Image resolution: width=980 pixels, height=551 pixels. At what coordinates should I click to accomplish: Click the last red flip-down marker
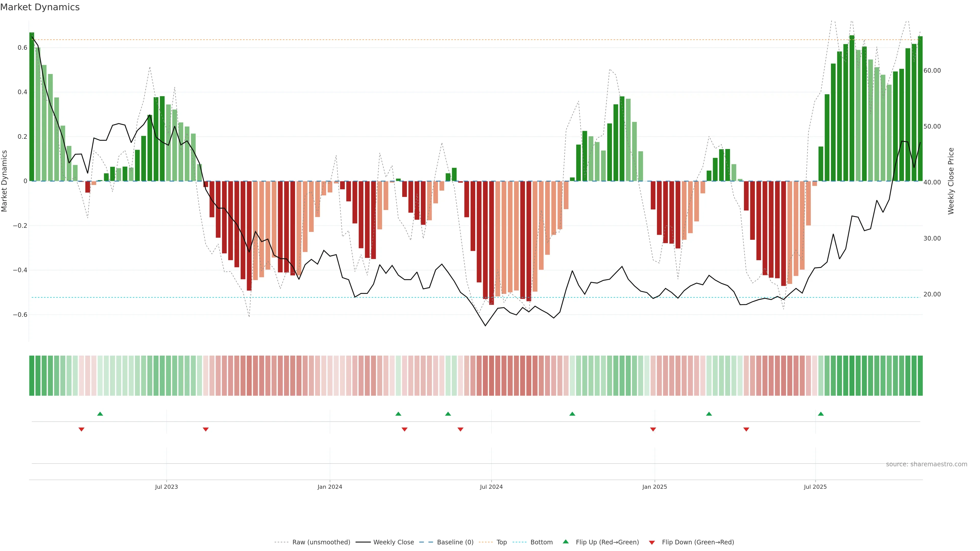[x=746, y=429]
